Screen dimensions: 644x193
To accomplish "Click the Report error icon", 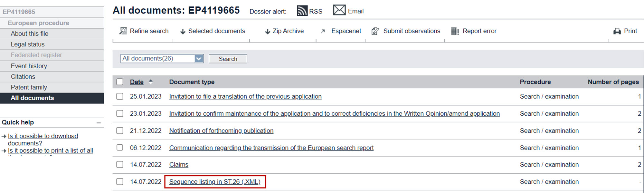I will coord(455,31).
